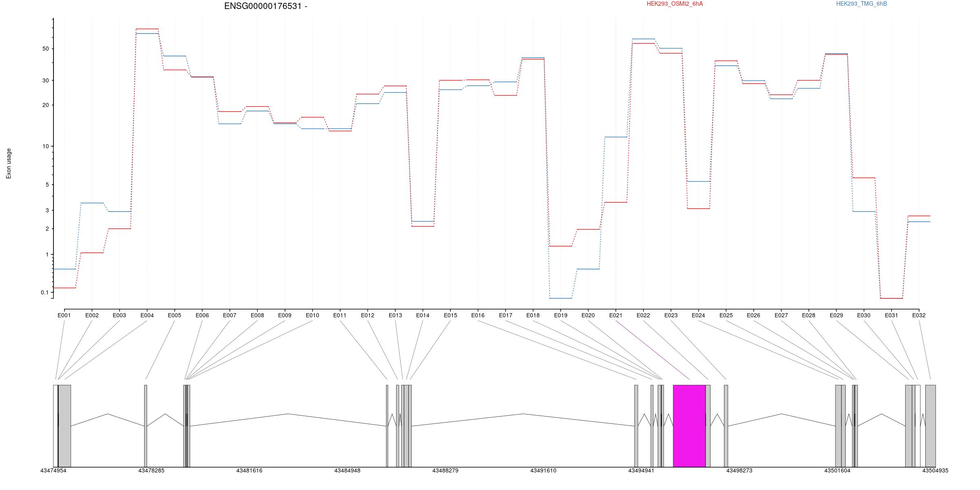Click genomic coordinate 43478285
This screenshot has height=490, width=980.
point(151,471)
